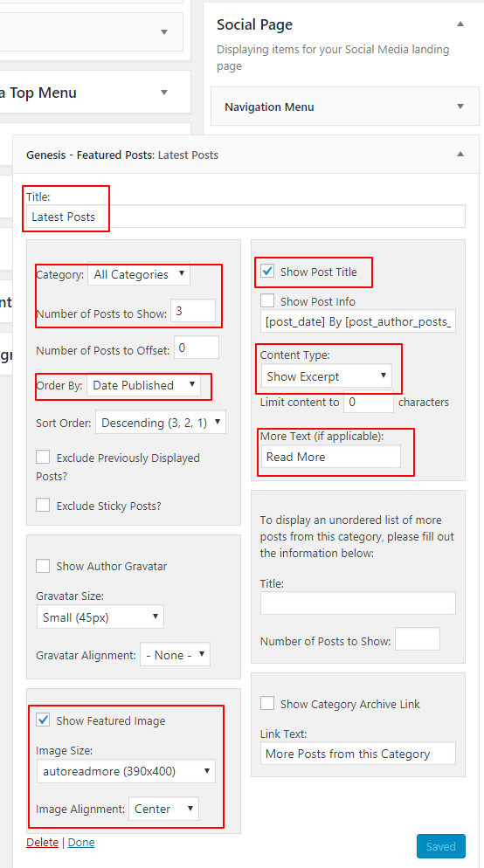Collapse the Social Page widget area arrow
The image size is (484, 868).
click(460, 24)
